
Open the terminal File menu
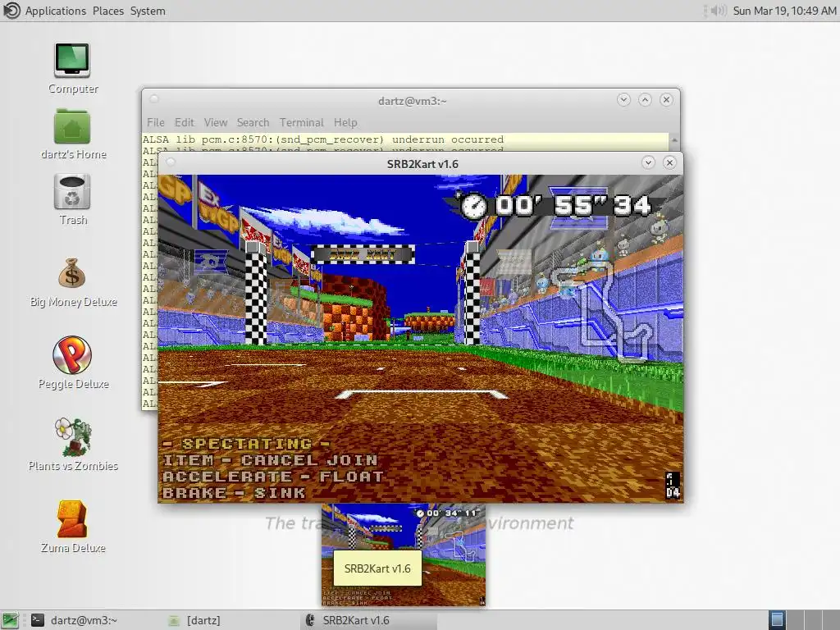[x=155, y=123]
